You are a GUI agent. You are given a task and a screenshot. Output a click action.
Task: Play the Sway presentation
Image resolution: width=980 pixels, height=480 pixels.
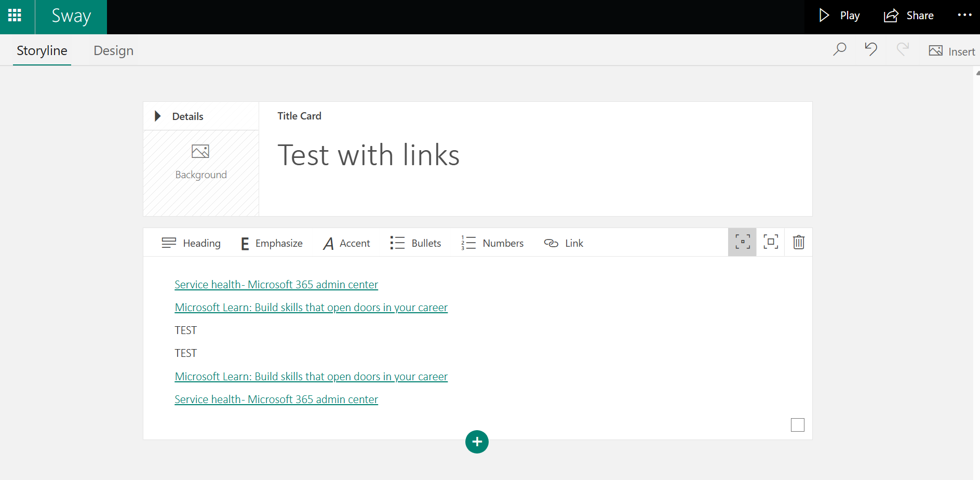click(839, 16)
